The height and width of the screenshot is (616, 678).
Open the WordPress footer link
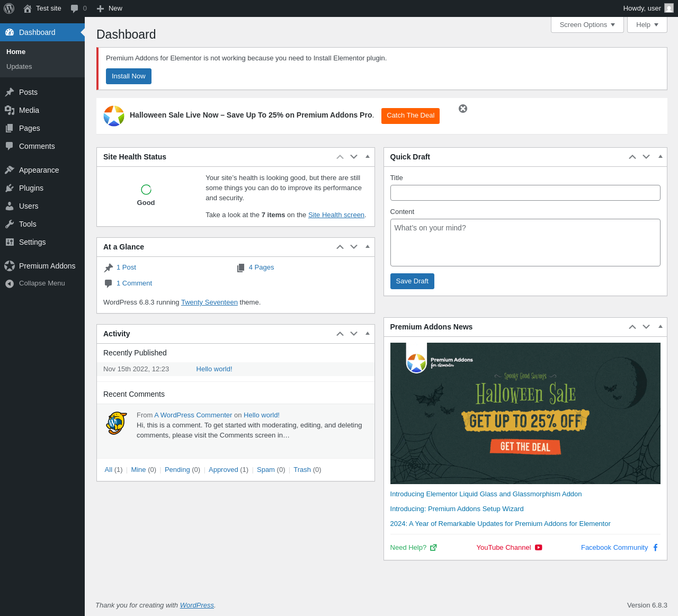197,605
